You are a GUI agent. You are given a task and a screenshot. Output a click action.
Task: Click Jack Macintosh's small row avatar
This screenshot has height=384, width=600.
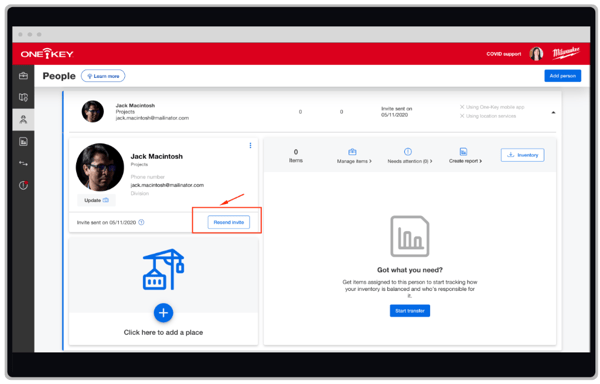click(x=93, y=111)
